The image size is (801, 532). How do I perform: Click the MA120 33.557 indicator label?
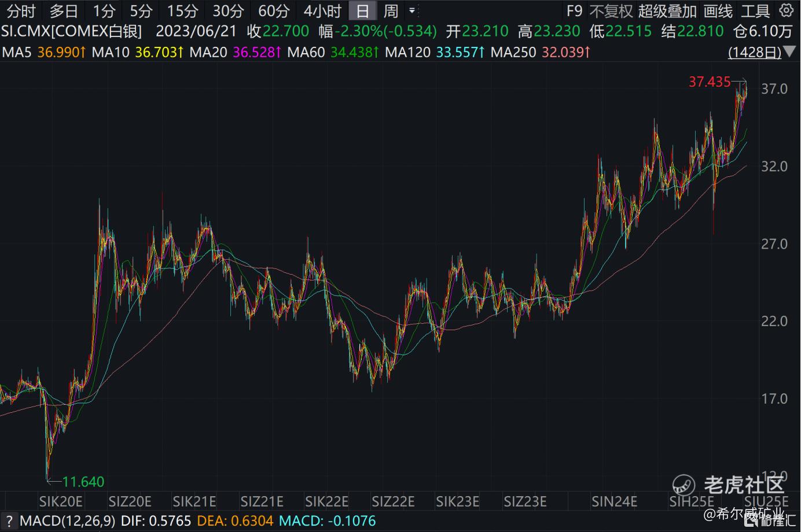click(435, 53)
